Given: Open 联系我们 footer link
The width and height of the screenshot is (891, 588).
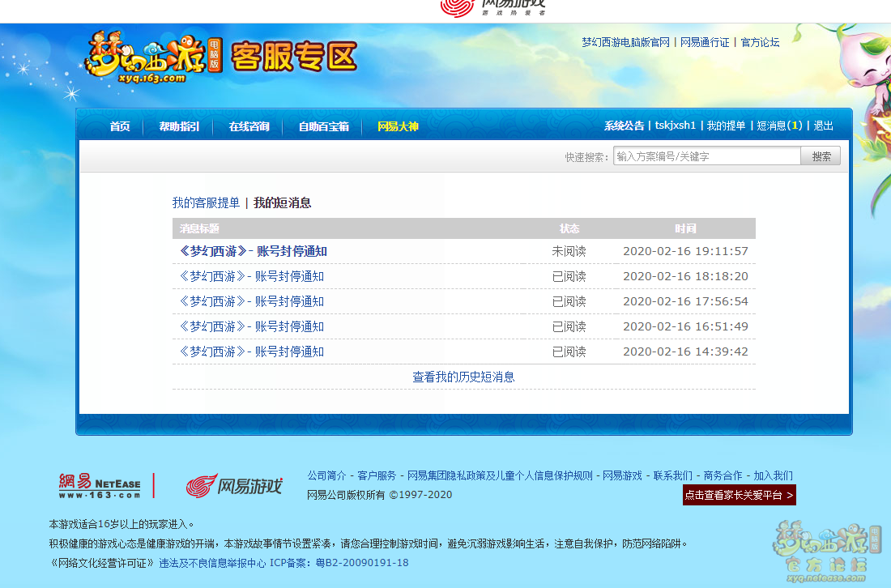Looking at the screenshot, I should click(673, 475).
